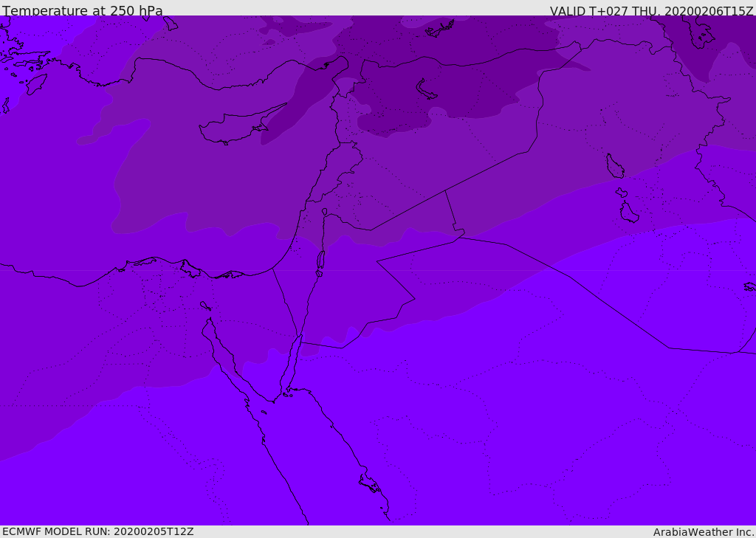756x538 pixels.
Task: Click the 'ECMWF MODEL RUN: 20200205T12Z' footer text
Action: 98,531
